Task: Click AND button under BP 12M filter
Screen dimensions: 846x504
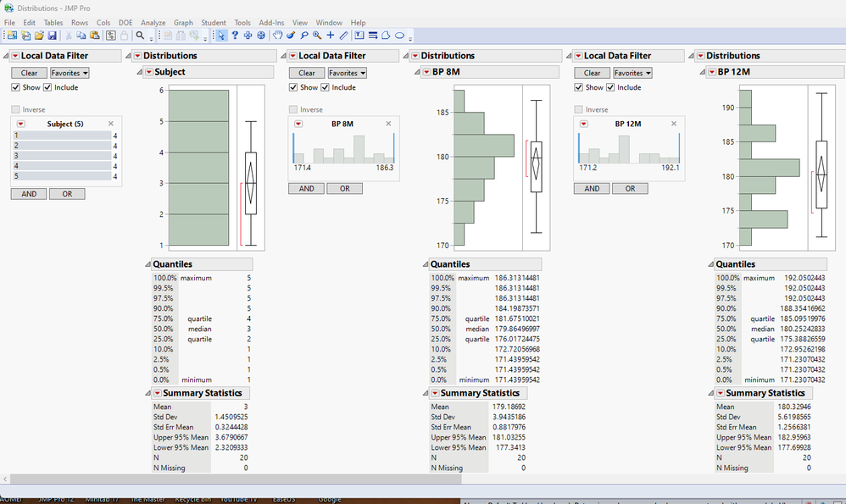Action: [592, 189]
